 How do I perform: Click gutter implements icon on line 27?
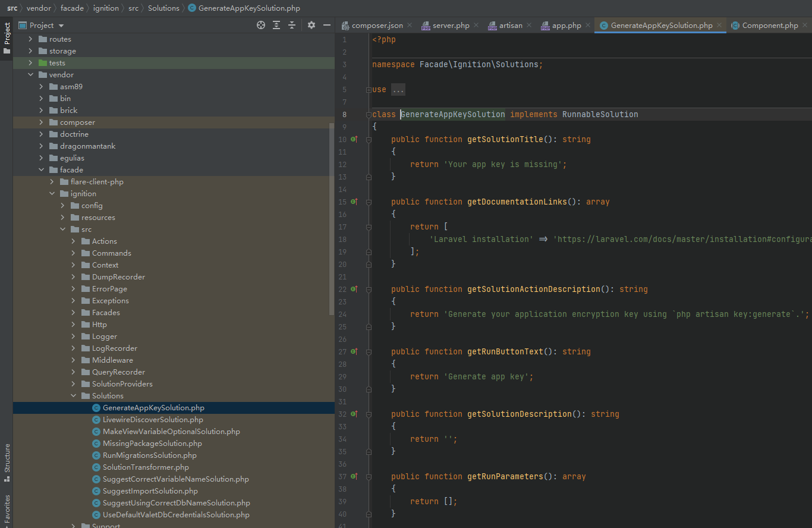pyautogui.click(x=354, y=351)
